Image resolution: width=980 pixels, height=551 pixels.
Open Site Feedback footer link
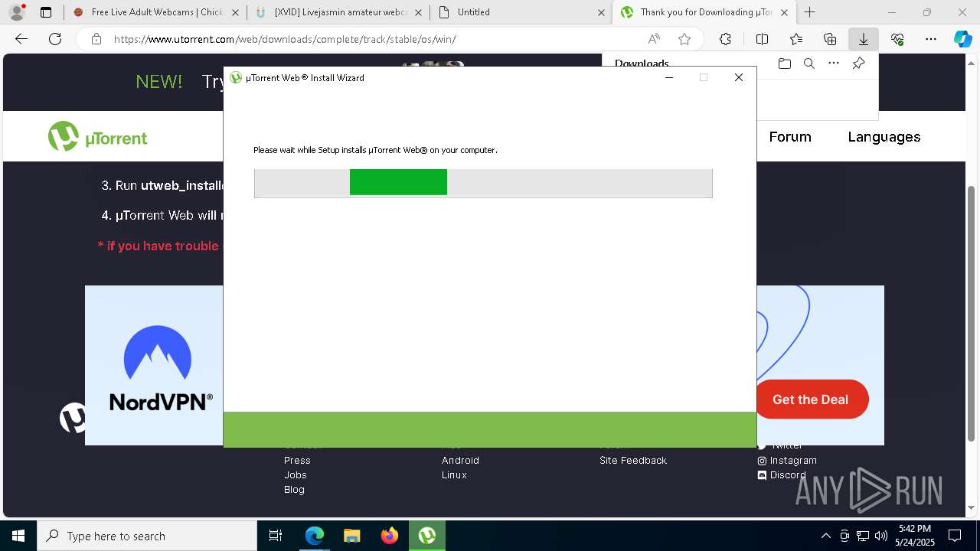[x=633, y=460]
